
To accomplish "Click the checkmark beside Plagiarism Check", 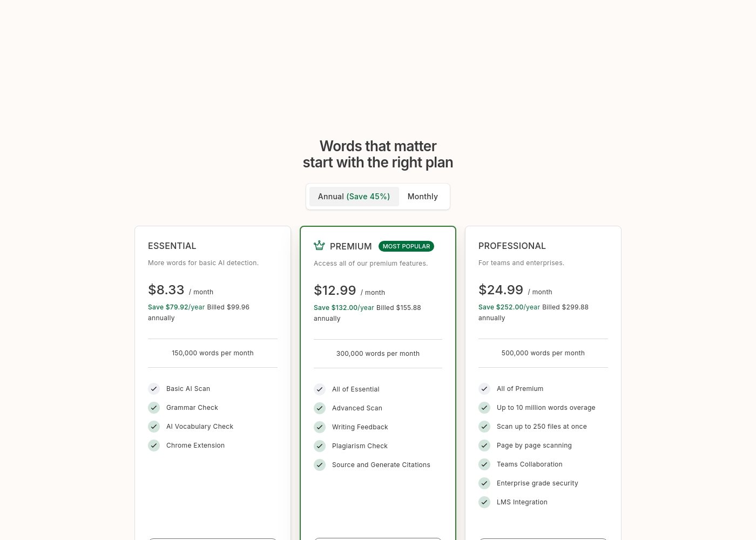I will coord(320,446).
